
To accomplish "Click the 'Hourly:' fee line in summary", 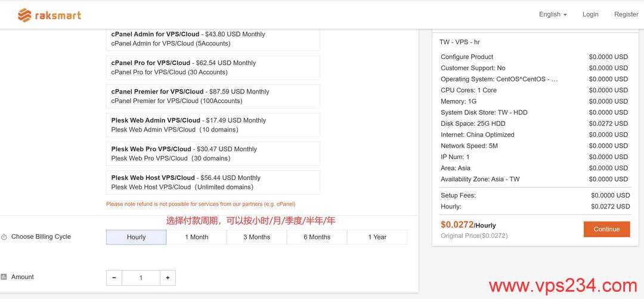I will pos(535,207).
